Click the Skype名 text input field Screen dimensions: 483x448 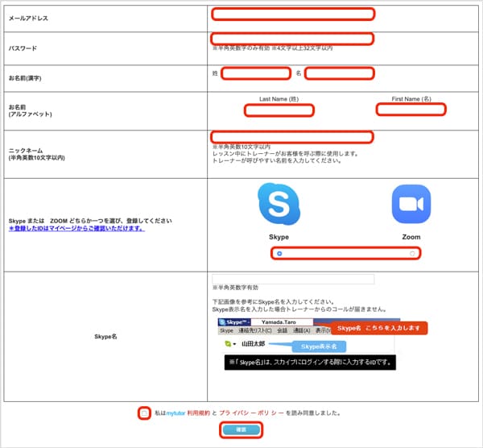293,279
